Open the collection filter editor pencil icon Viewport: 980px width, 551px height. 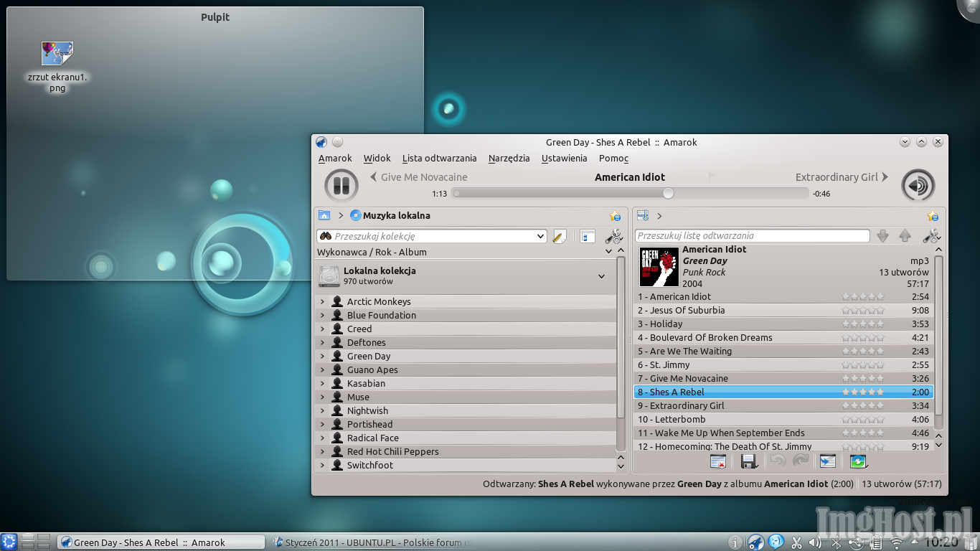coord(560,236)
